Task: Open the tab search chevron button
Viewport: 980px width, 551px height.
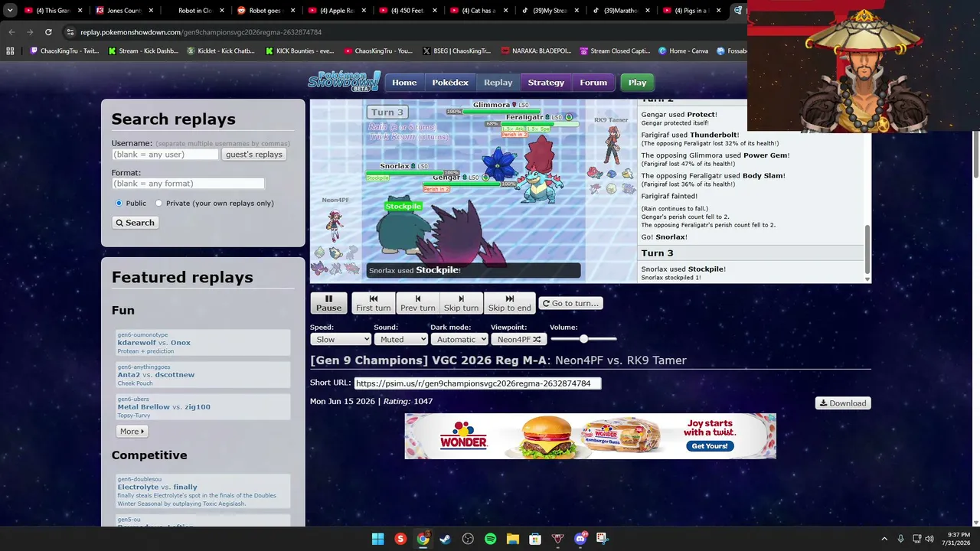Action: [10, 11]
